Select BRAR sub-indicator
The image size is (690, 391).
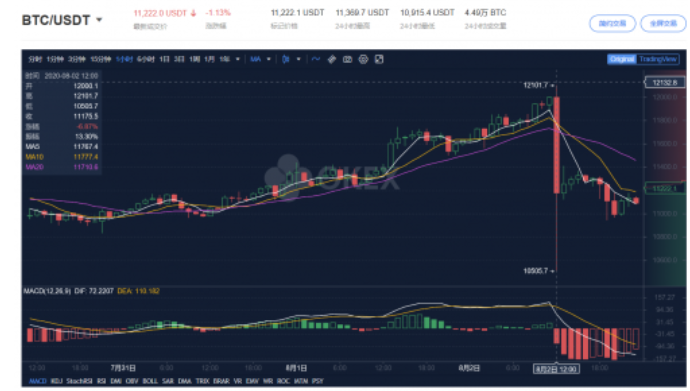(x=221, y=381)
